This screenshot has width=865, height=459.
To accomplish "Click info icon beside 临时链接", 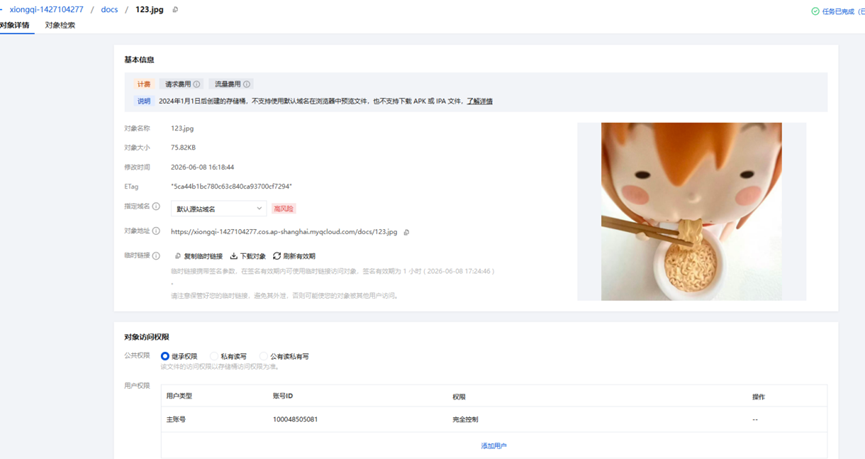I will point(156,256).
